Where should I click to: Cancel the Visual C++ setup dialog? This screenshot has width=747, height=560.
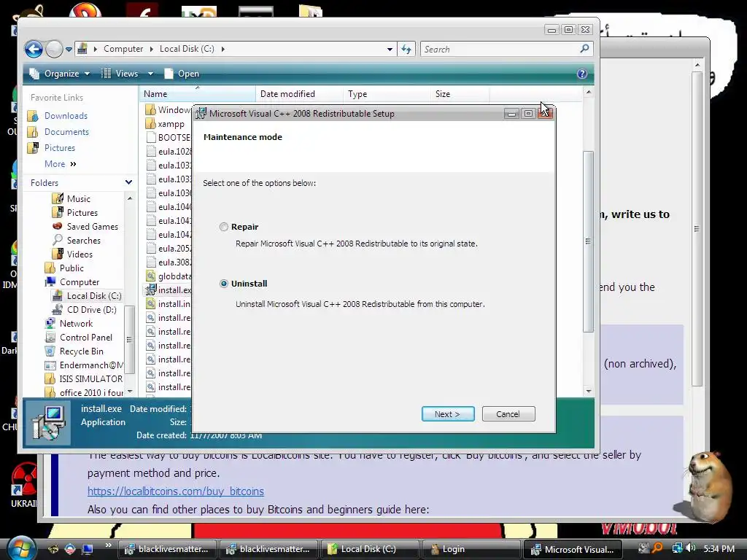[x=508, y=414]
